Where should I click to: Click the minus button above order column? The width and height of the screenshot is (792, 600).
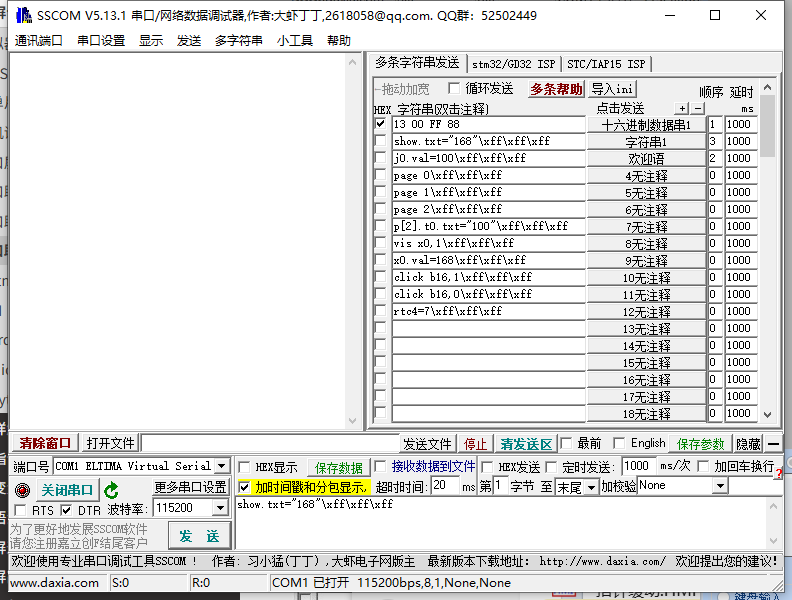698,108
